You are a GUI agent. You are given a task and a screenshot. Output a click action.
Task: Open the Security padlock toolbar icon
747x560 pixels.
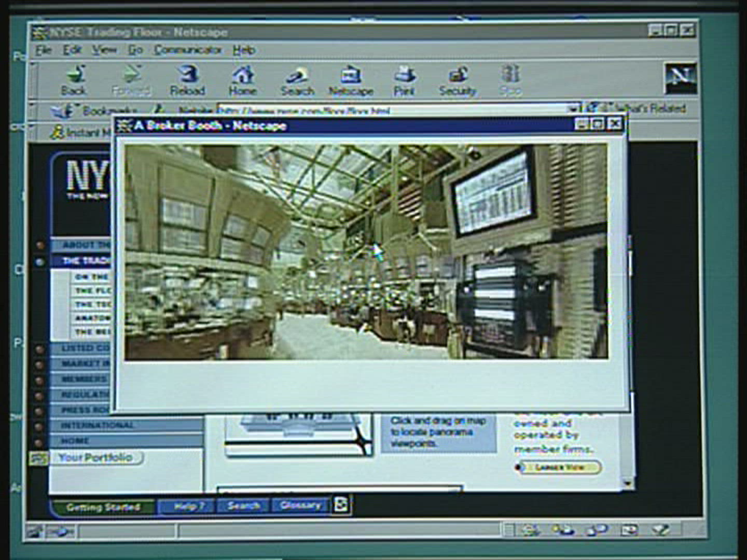[457, 80]
